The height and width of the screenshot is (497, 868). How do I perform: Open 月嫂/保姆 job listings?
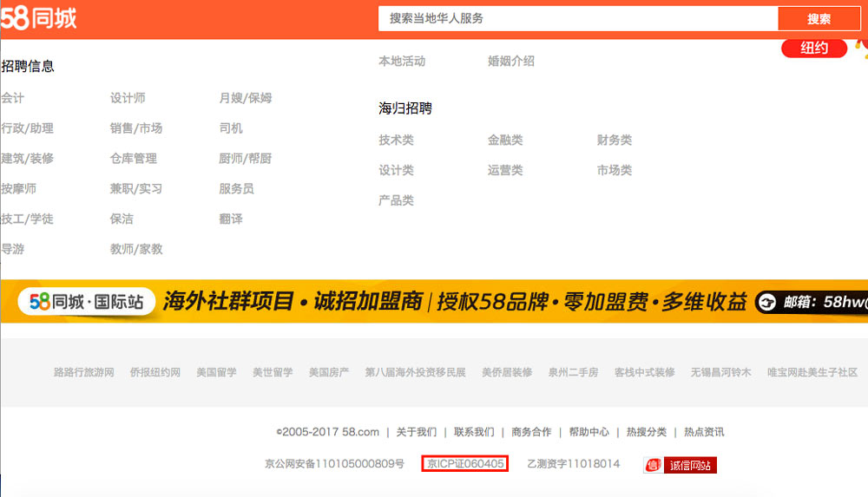click(246, 98)
